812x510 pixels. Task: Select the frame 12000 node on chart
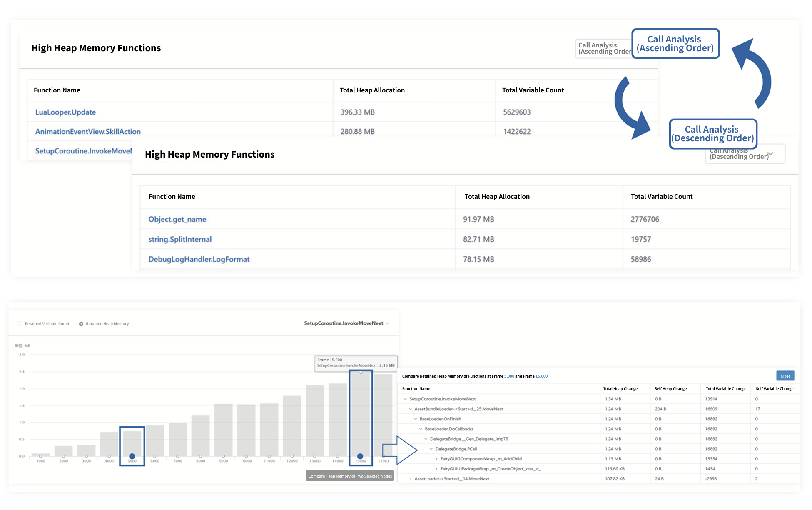(x=292, y=456)
